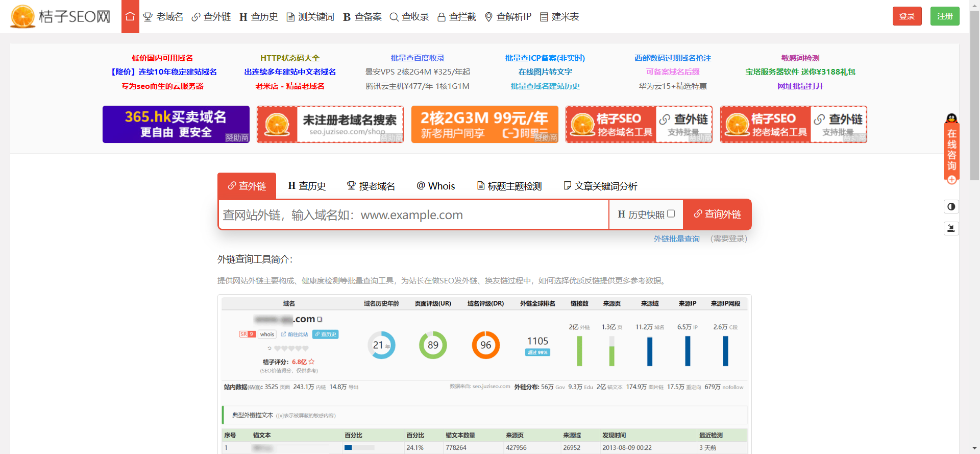Click the 365.hk买卖域名 banner

pos(176,124)
